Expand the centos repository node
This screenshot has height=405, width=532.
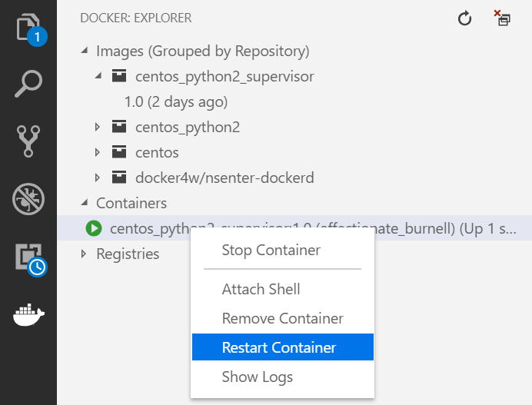pos(98,152)
